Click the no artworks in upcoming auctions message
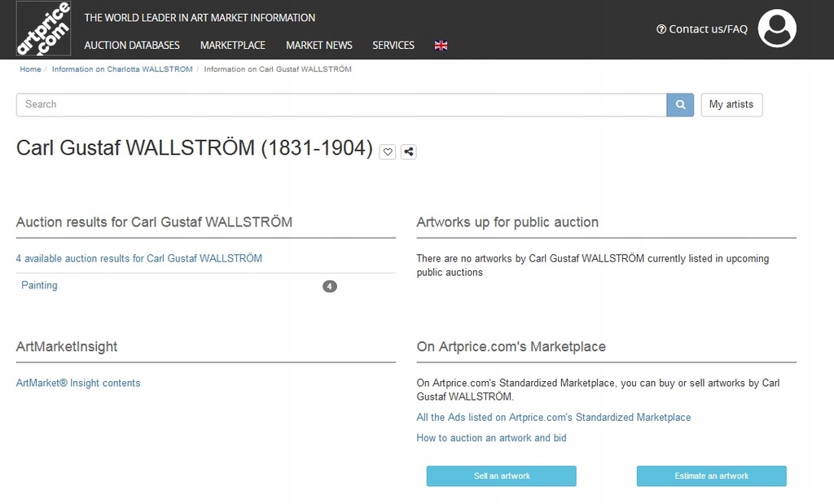The width and height of the screenshot is (834, 504). point(593,265)
